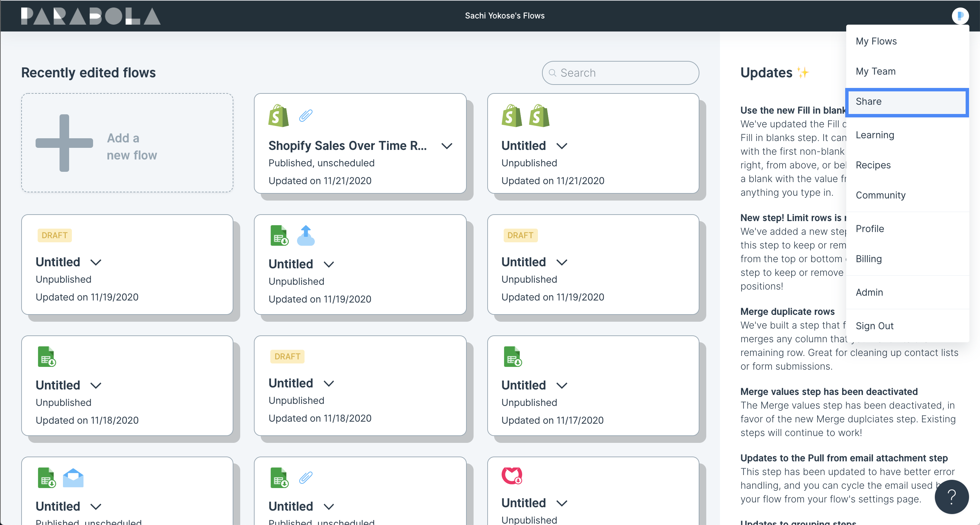Select Admin in the account menu
The image size is (980, 525).
907,292
